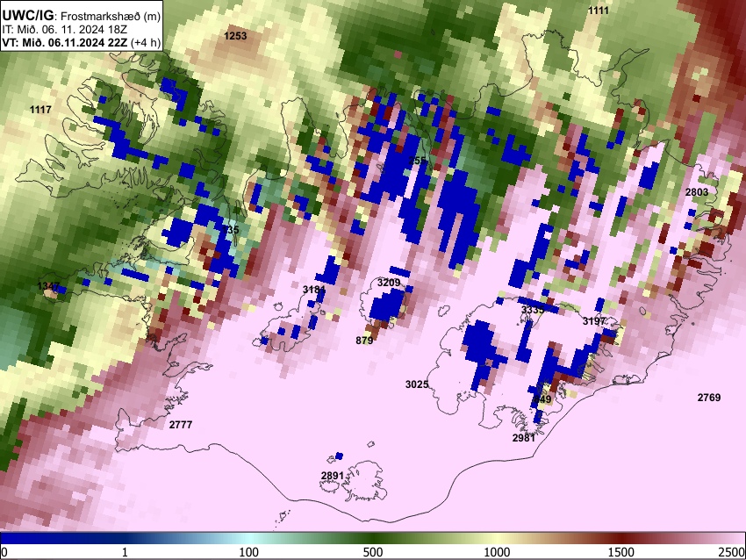Click the 'VT: Mið. 06.11.2024 22Z (+4 h)' line

coord(82,42)
